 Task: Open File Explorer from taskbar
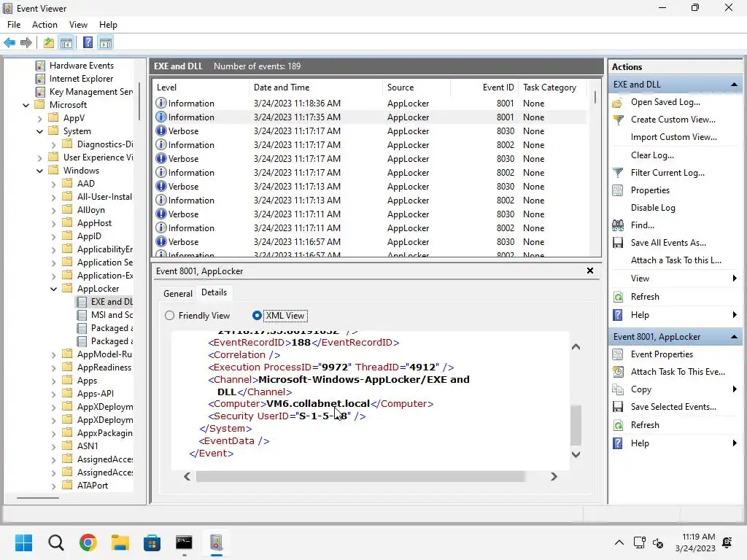pos(120,542)
